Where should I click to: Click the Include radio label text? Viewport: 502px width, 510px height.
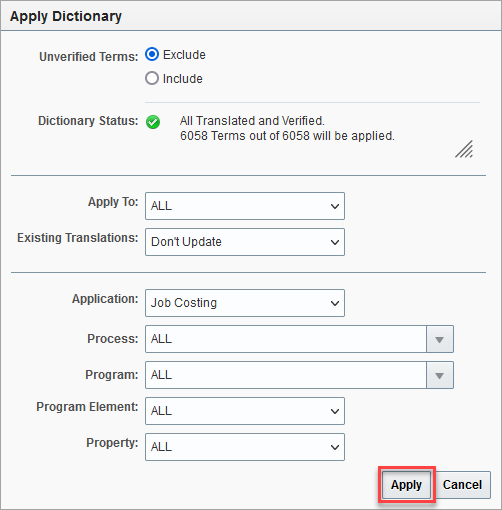183,79
